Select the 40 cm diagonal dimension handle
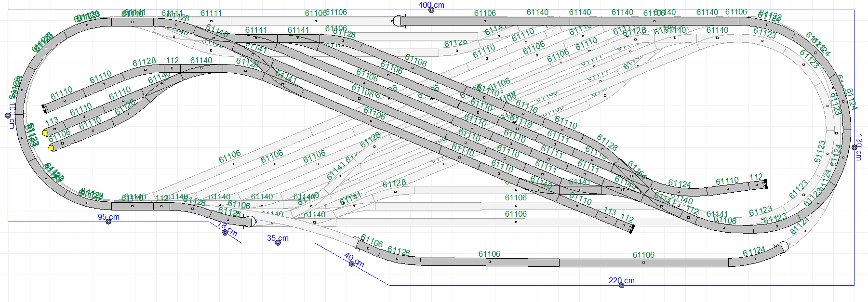 coord(352,264)
